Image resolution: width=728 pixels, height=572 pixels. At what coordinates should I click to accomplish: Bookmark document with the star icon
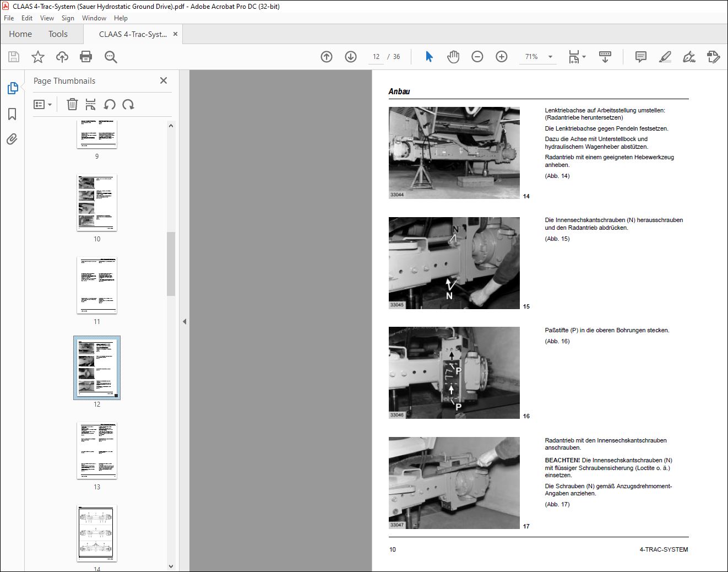click(x=38, y=57)
